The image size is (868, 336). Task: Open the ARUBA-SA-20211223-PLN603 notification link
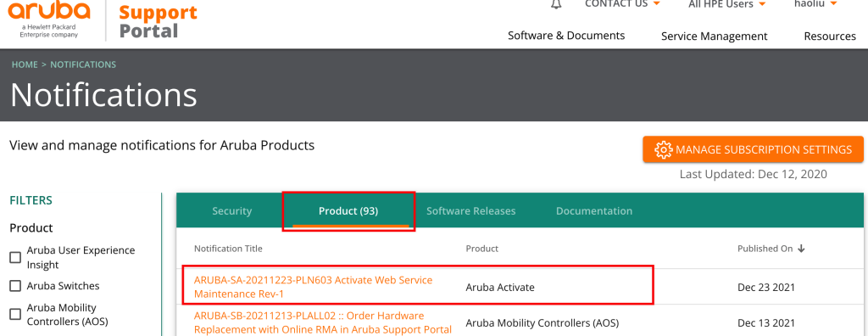[314, 287]
